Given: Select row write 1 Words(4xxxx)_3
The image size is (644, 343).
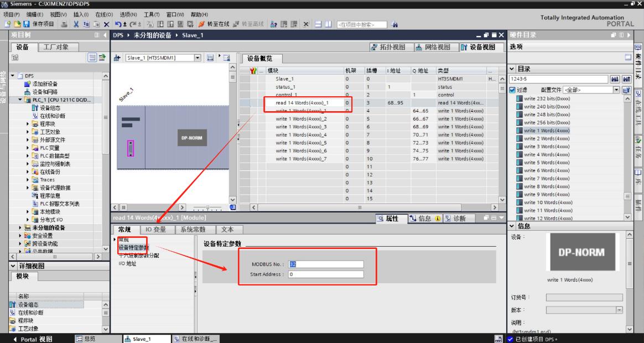Looking at the screenshot, I should click(x=301, y=127).
